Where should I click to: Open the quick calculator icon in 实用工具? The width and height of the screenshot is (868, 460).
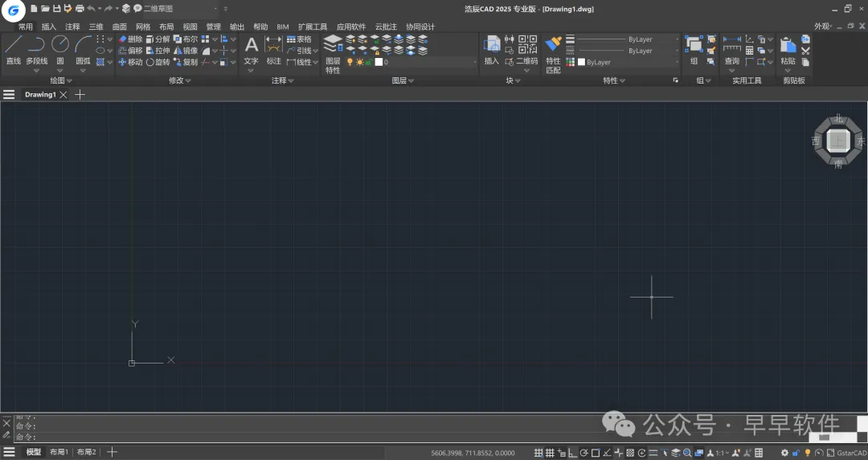click(750, 51)
